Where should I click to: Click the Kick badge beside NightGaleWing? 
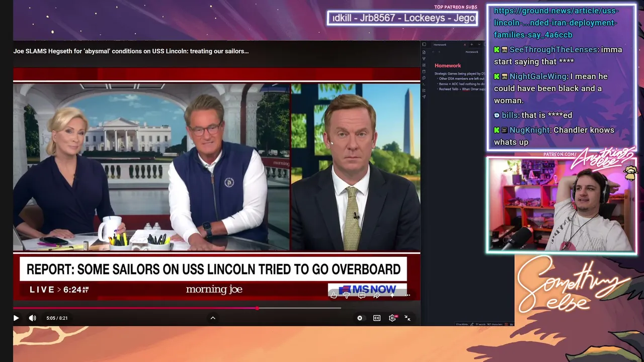click(x=497, y=77)
